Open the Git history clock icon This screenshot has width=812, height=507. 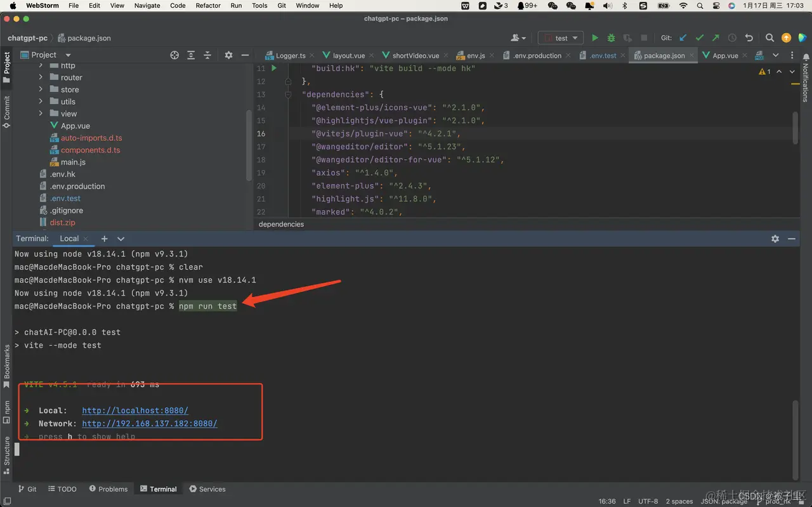(x=732, y=38)
